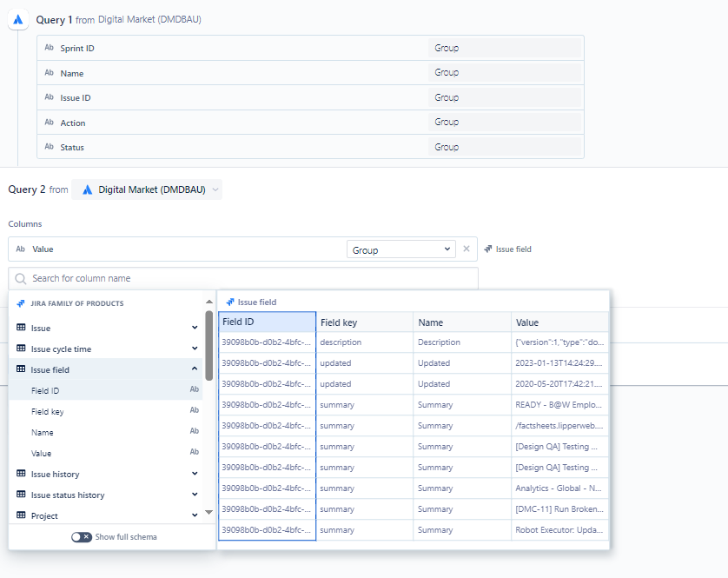Click the Issue field label beside Value column
The image size is (728, 578).
(x=513, y=249)
